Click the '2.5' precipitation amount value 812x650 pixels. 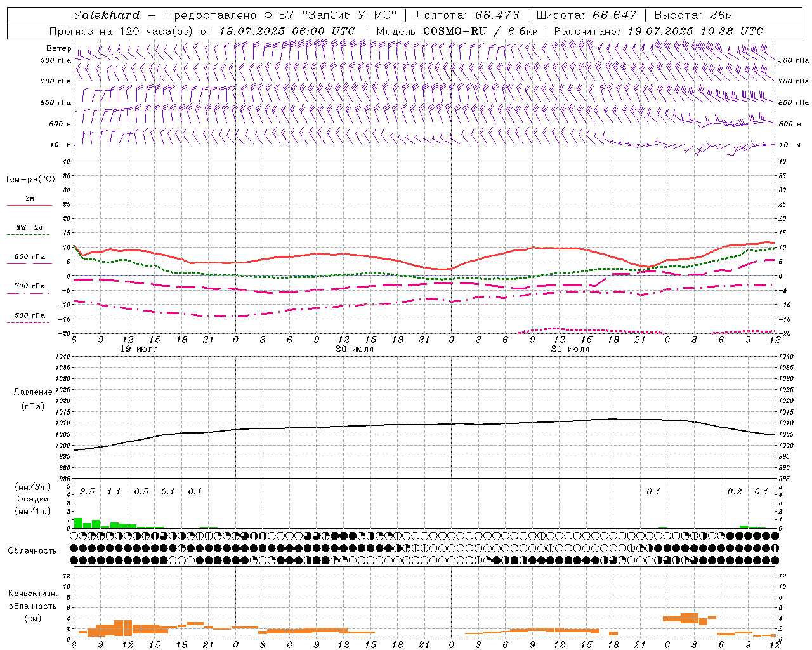click(x=87, y=492)
